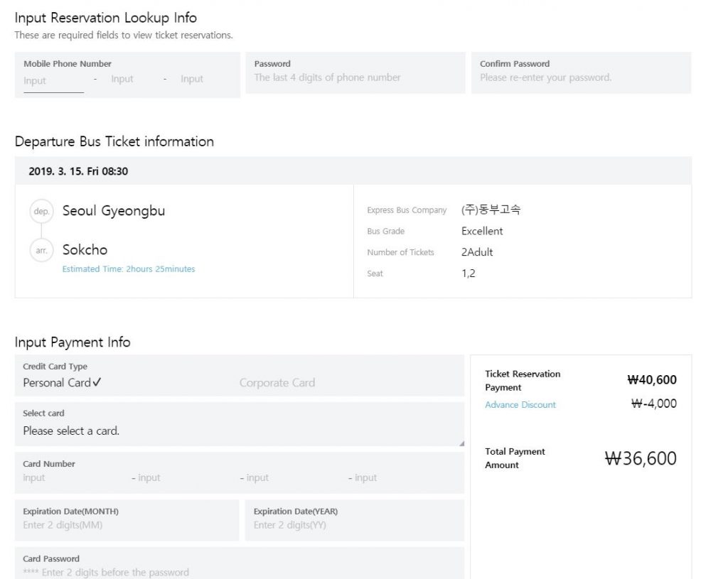
Task: Focus the first Mobile Phone Number input
Action: pyautogui.click(x=53, y=80)
